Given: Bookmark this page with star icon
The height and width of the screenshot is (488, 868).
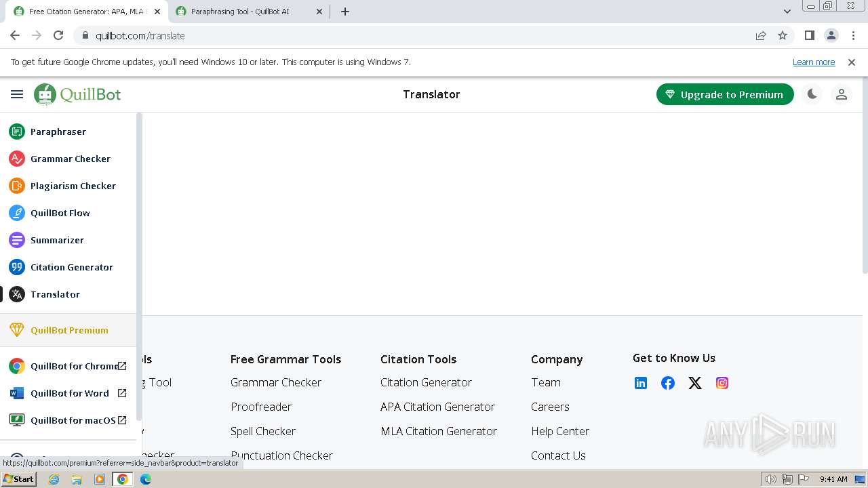Looking at the screenshot, I should [x=783, y=35].
